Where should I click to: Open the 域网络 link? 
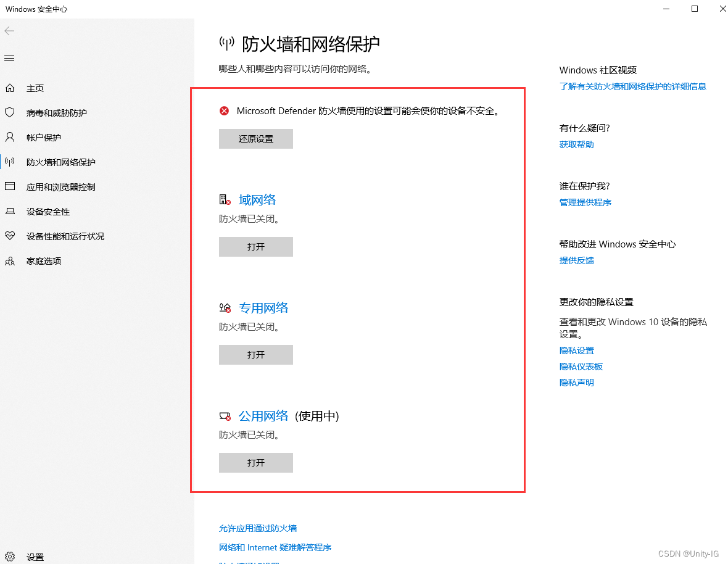(x=257, y=199)
